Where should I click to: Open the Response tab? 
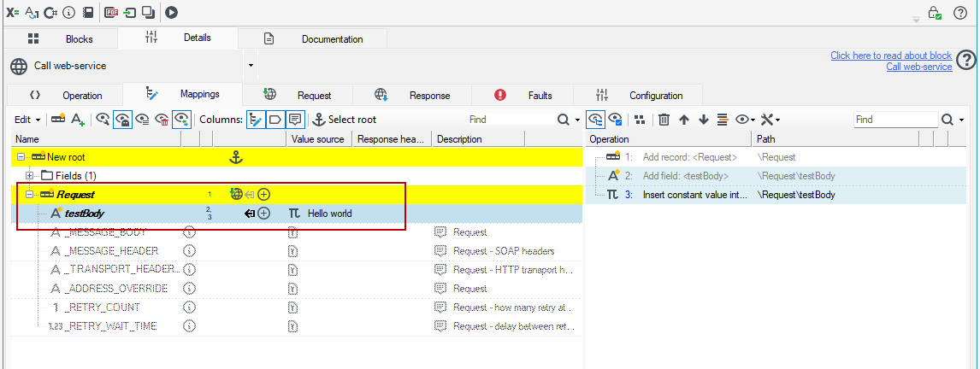412,96
